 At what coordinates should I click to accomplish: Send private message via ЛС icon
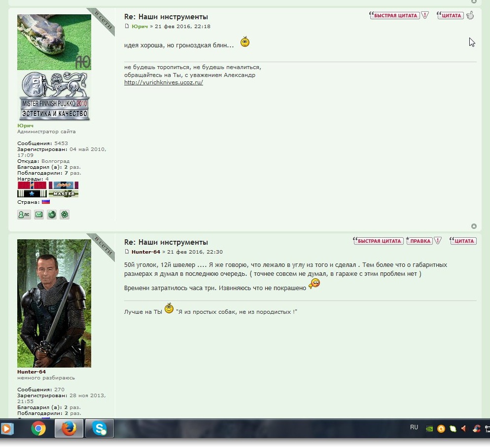24,215
